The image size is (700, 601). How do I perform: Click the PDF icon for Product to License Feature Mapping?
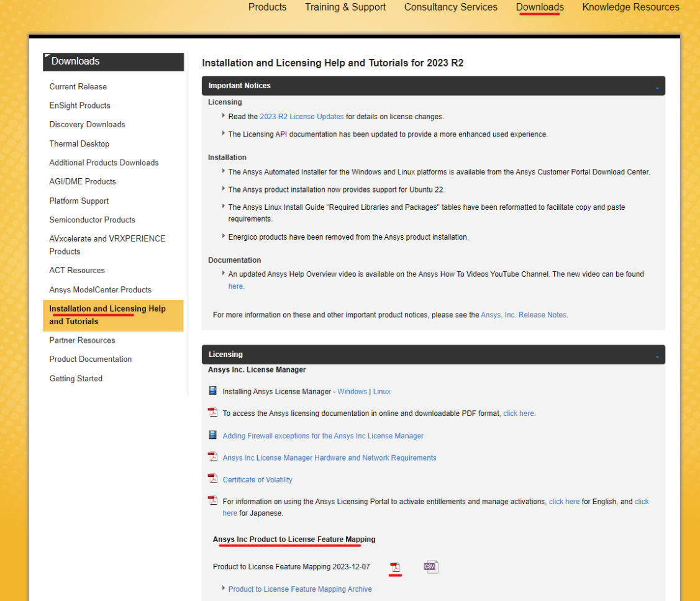point(395,567)
